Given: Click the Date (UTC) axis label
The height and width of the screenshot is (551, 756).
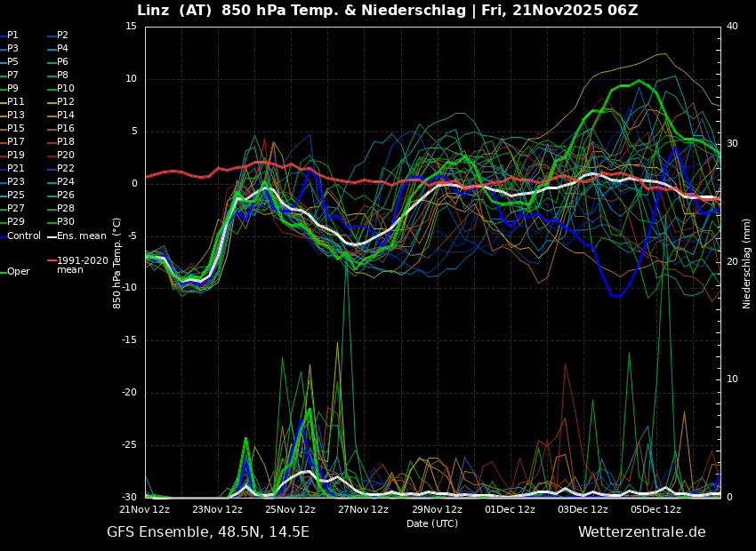Looking at the screenshot, I should tap(432, 523).
